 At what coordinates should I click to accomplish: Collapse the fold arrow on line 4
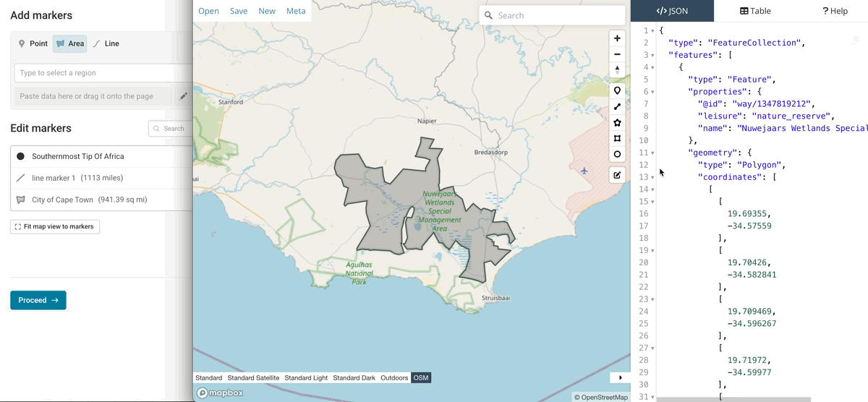(652, 67)
